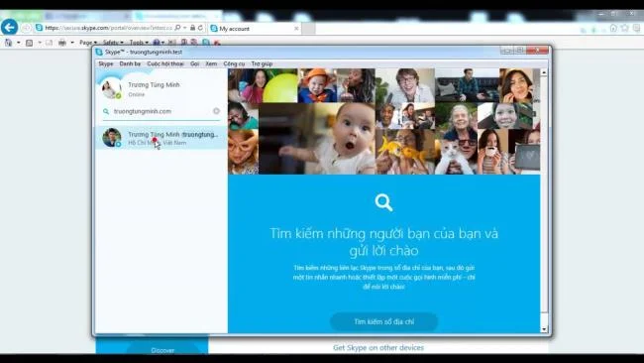This screenshot has width=644, height=363.
Task: Open the browser Tools gear icon
Action: click(636, 28)
